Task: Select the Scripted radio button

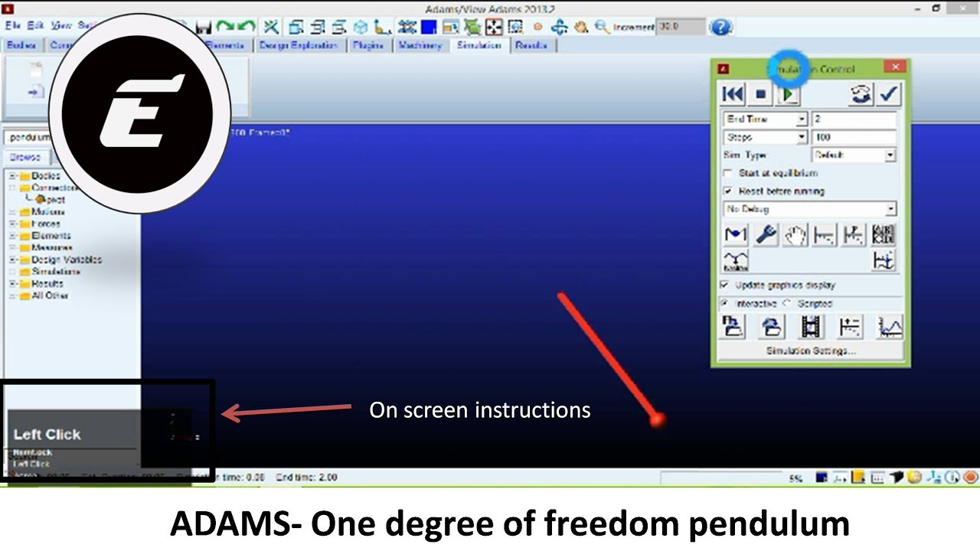Action: coord(786,304)
